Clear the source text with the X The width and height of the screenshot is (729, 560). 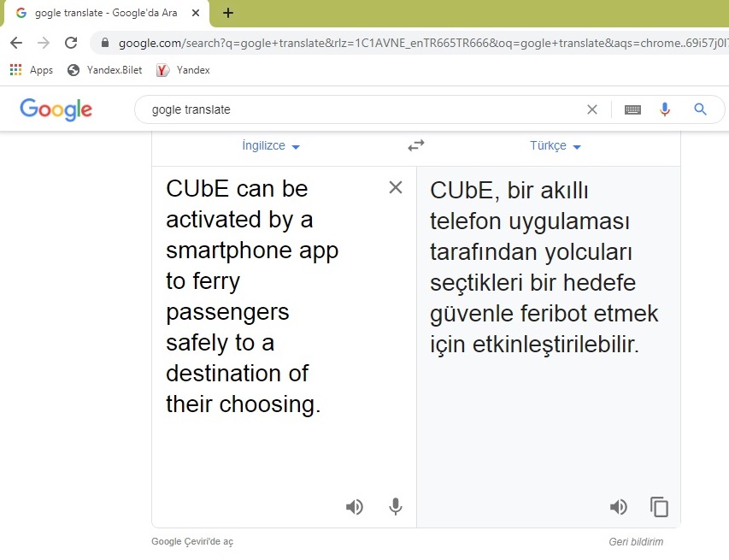pyautogui.click(x=396, y=187)
